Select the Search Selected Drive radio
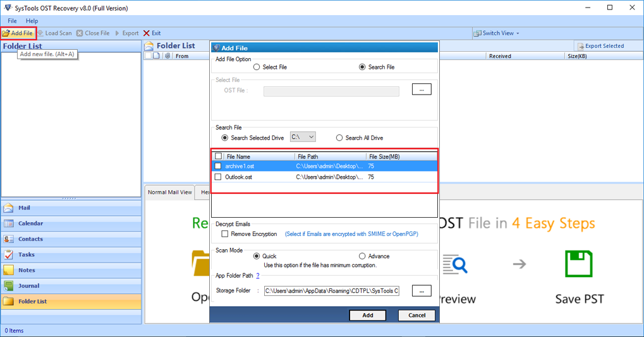 [x=225, y=138]
